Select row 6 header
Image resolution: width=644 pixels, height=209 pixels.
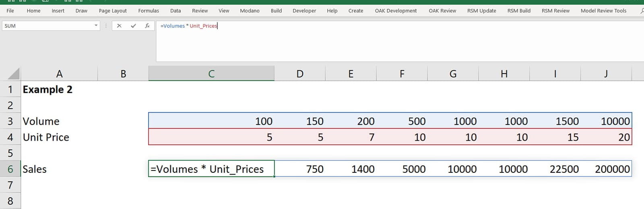tap(10, 169)
